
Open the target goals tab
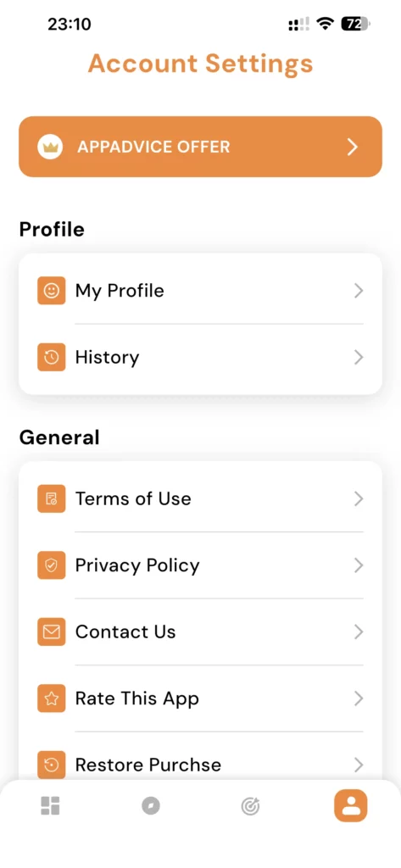250,807
